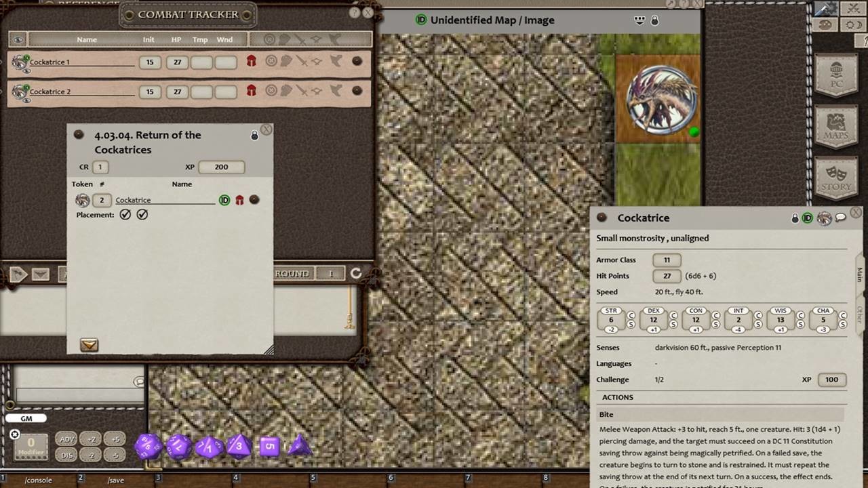The height and width of the screenshot is (488, 868).
Task: Toggle the green ID badge on Cockatrice sheet
Action: click(x=807, y=218)
